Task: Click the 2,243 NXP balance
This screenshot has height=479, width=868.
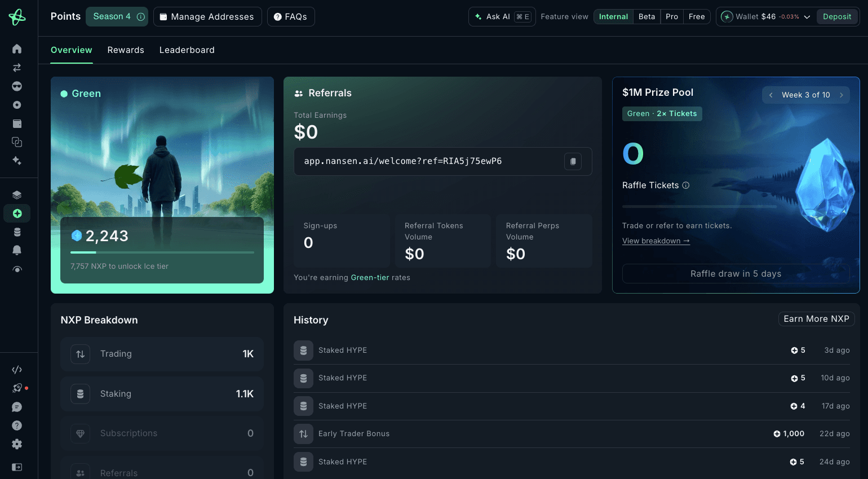Action: [x=100, y=236]
